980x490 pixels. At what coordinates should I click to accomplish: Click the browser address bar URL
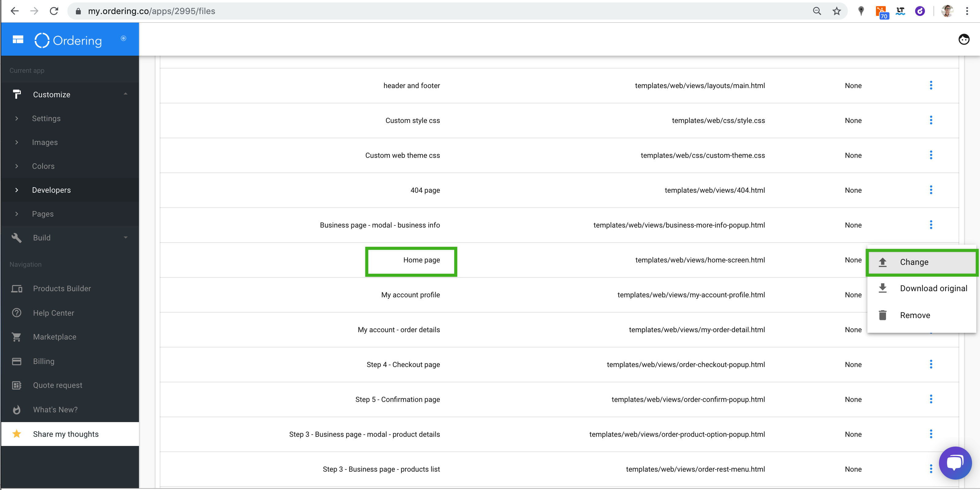pos(151,11)
